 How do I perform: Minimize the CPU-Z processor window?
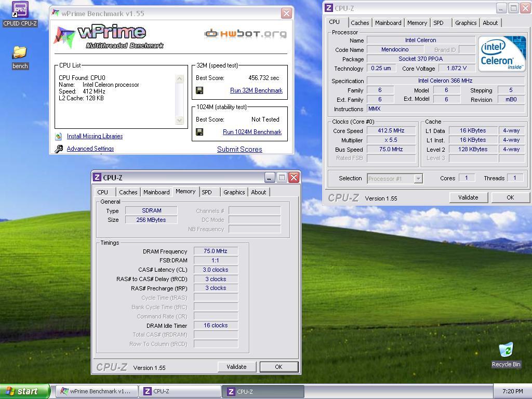[501, 8]
